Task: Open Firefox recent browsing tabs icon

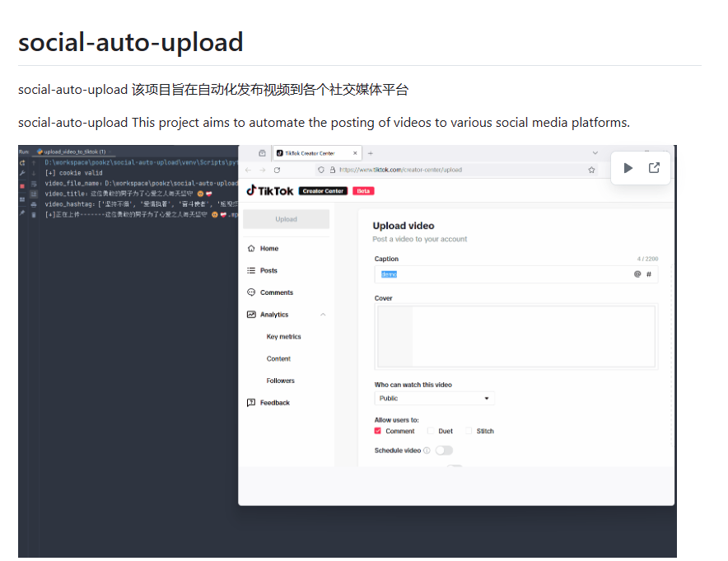Action: pos(263,152)
